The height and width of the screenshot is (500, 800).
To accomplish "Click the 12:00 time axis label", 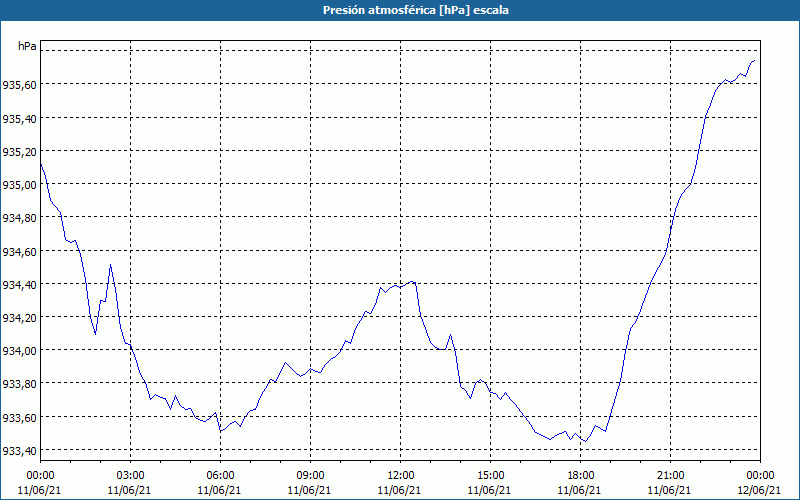I will pyautogui.click(x=401, y=476).
